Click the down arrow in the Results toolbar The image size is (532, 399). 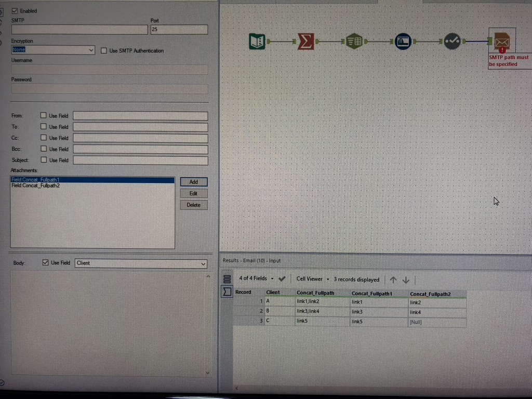pyautogui.click(x=406, y=280)
